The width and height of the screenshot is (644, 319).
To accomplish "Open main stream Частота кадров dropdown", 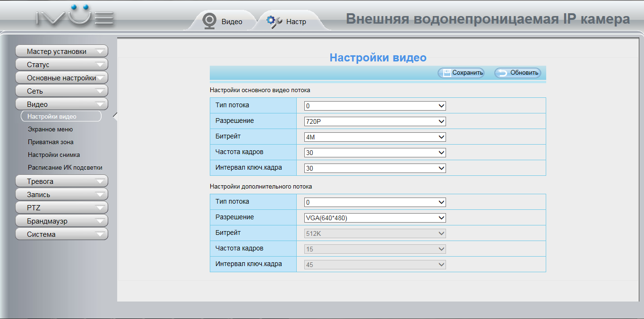I will click(x=375, y=153).
